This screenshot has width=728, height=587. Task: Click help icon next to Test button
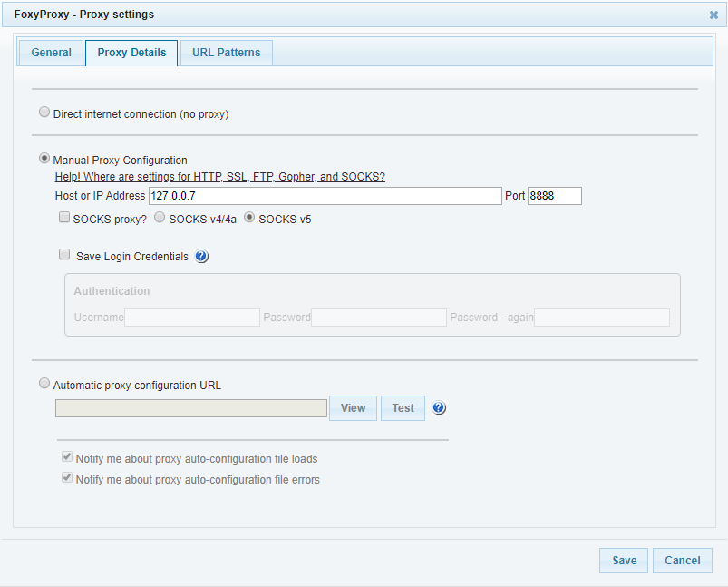(439, 407)
